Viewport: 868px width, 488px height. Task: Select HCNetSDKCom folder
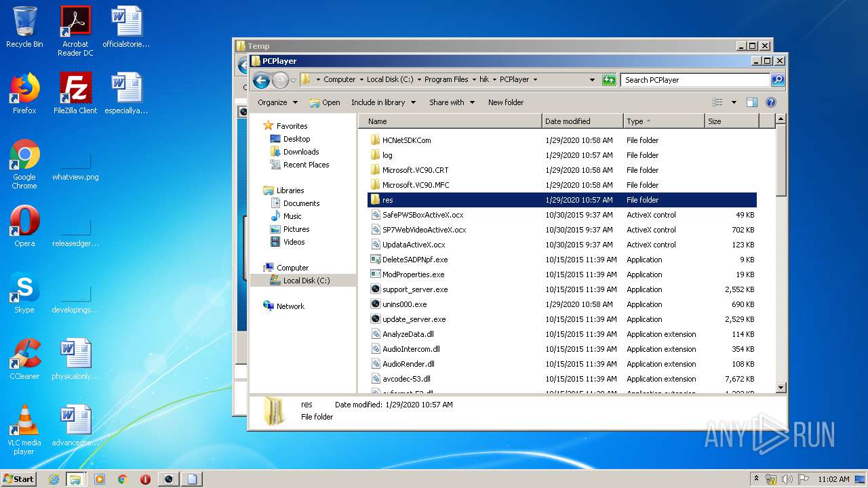[406, 140]
